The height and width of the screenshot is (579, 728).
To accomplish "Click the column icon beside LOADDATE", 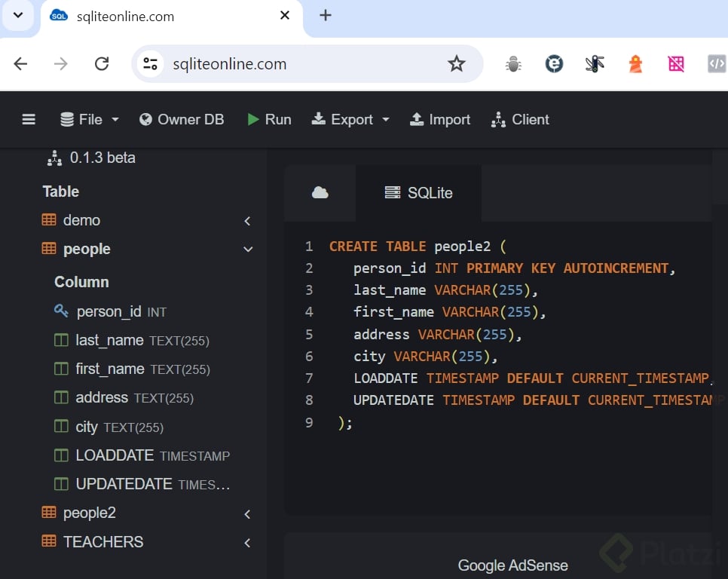I will (61, 455).
